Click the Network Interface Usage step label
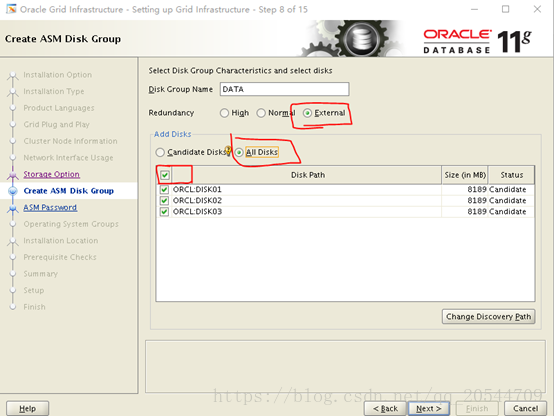 pos(68,158)
